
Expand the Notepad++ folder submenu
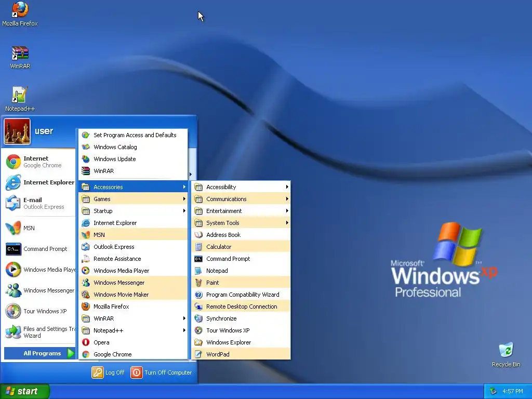point(133,330)
